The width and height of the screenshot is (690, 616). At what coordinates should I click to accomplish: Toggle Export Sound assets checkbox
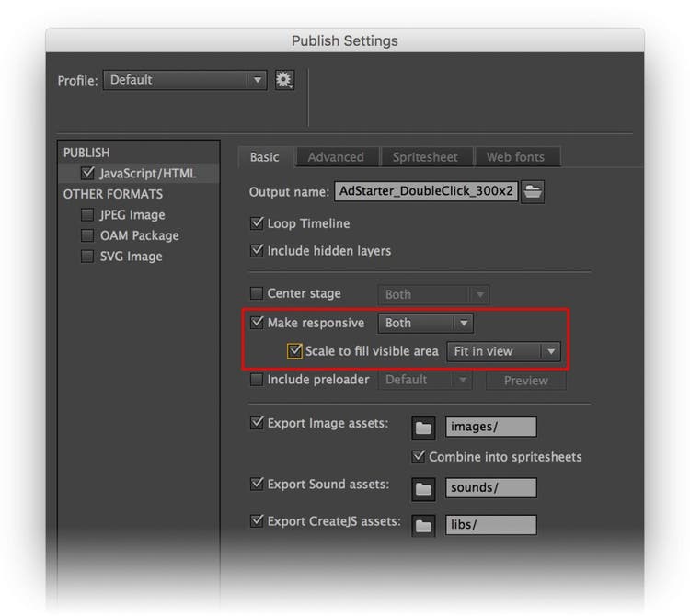[x=257, y=484]
